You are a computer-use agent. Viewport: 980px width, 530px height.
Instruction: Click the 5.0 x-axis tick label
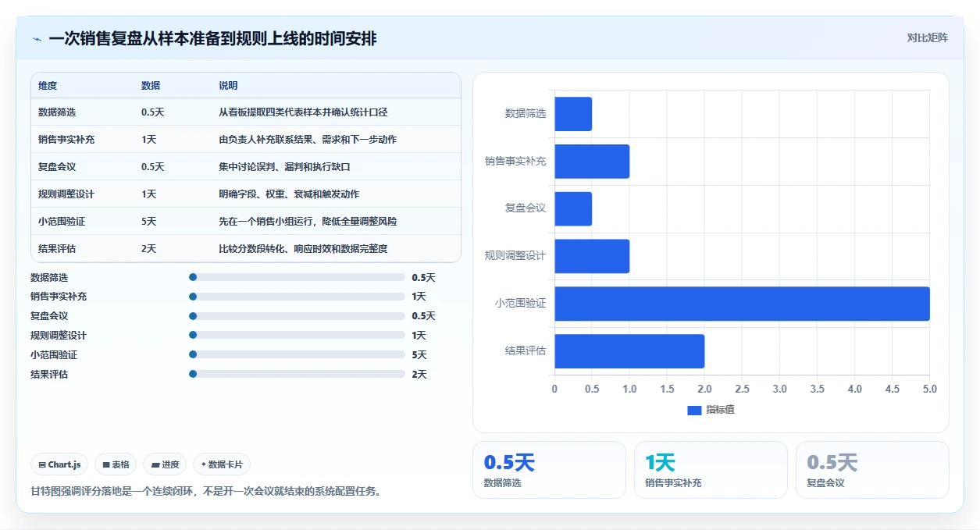(x=929, y=389)
